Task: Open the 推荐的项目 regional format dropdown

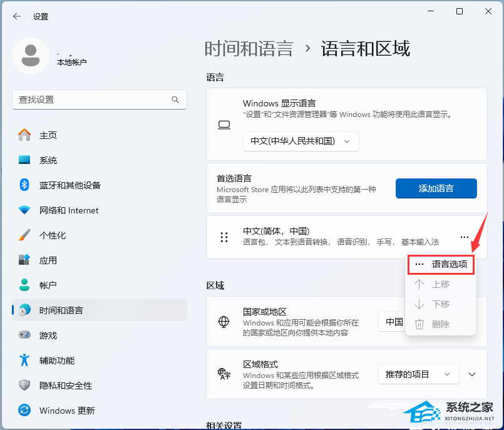Action: click(x=418, y=374)
